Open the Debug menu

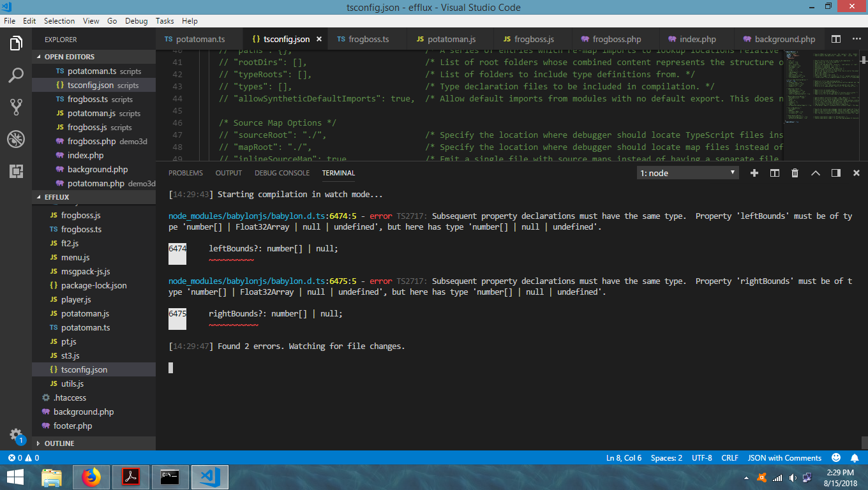tap(136, 20)
